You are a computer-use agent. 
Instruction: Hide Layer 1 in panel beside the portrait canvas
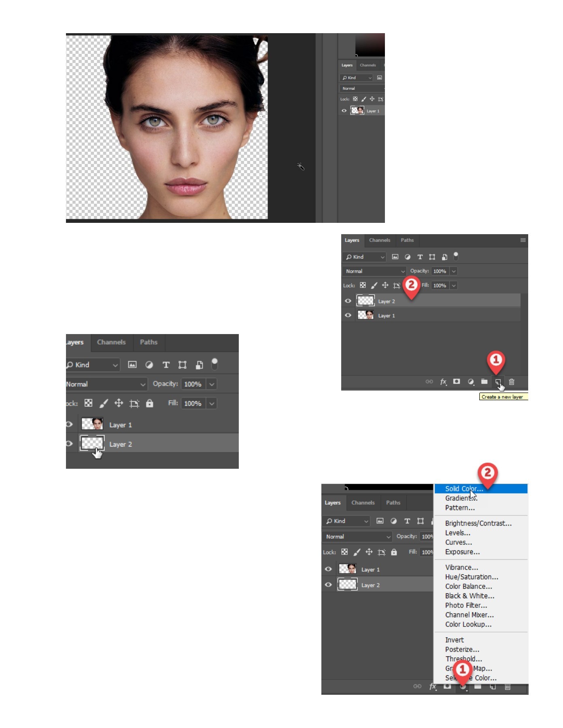click(x=344, y=111)
